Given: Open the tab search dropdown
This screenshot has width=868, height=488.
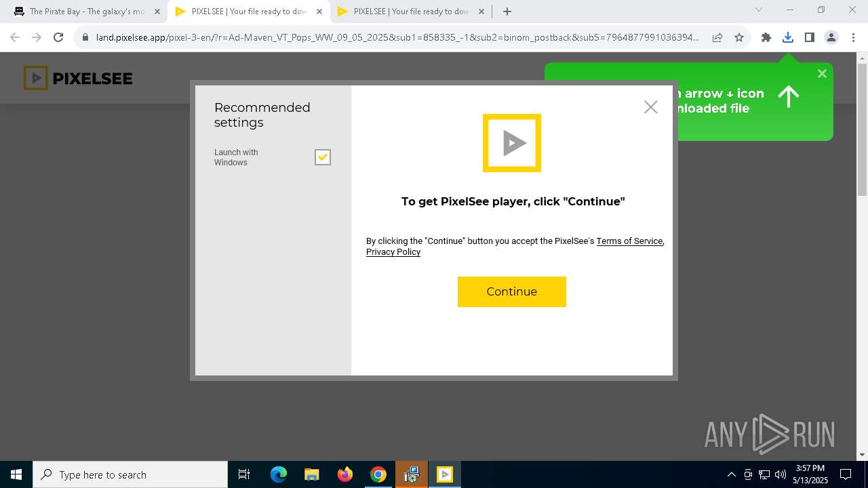Looking at the screenshot, I should coord(759,9).
